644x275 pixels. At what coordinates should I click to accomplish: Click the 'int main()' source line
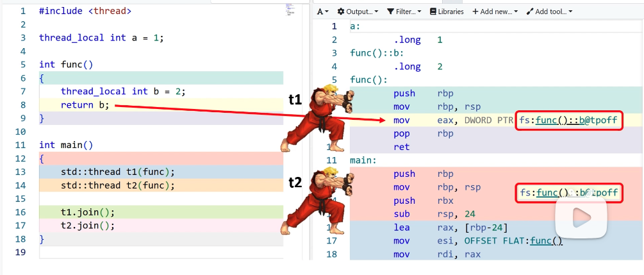(66, 145)
